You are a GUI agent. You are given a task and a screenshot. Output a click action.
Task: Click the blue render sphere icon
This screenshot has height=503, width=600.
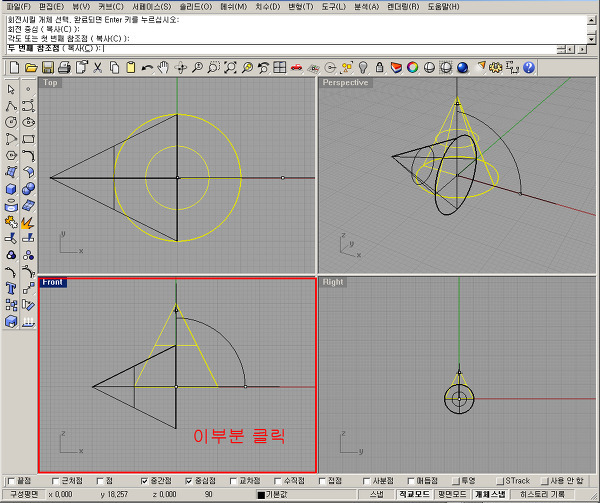coord(463,68)
